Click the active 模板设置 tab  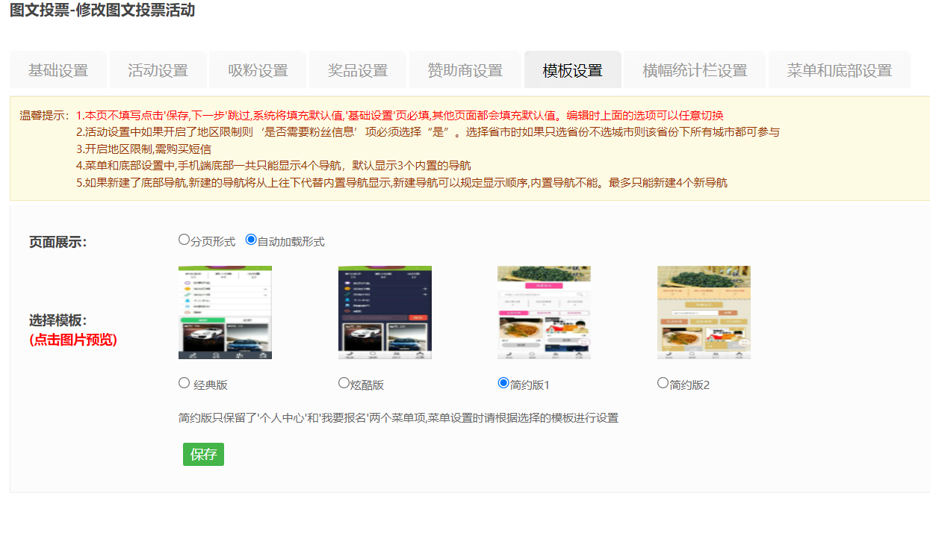[573, 70]
